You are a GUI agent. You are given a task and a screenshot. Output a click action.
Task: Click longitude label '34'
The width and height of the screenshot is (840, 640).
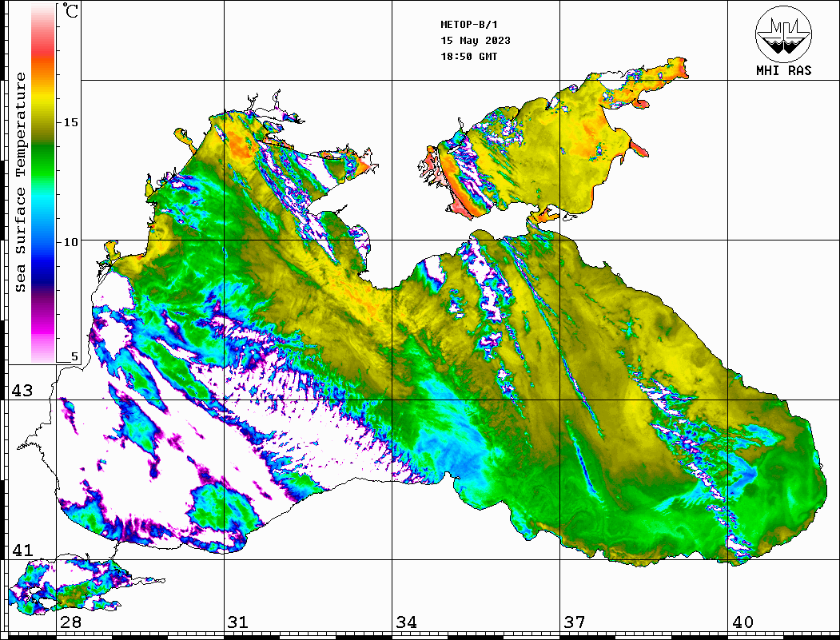pyautogui.click(x=406, y=622)
